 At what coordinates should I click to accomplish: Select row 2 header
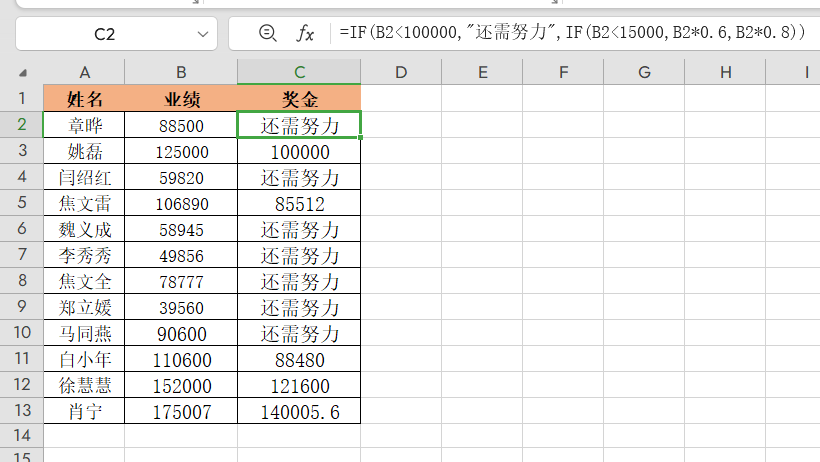[21, 124]
